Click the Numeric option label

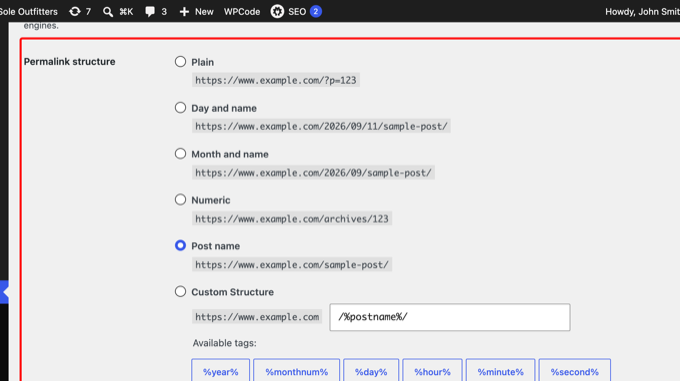tap(211, 200)
